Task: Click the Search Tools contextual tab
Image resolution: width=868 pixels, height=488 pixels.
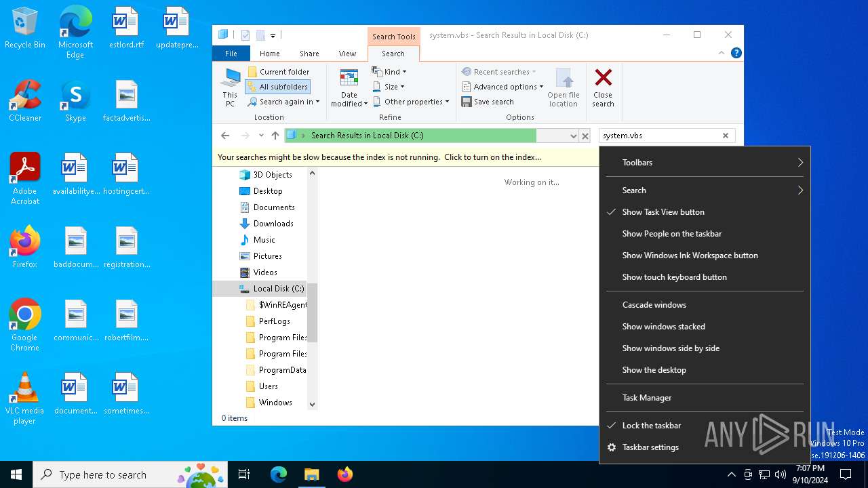Action: pos(393,37)
